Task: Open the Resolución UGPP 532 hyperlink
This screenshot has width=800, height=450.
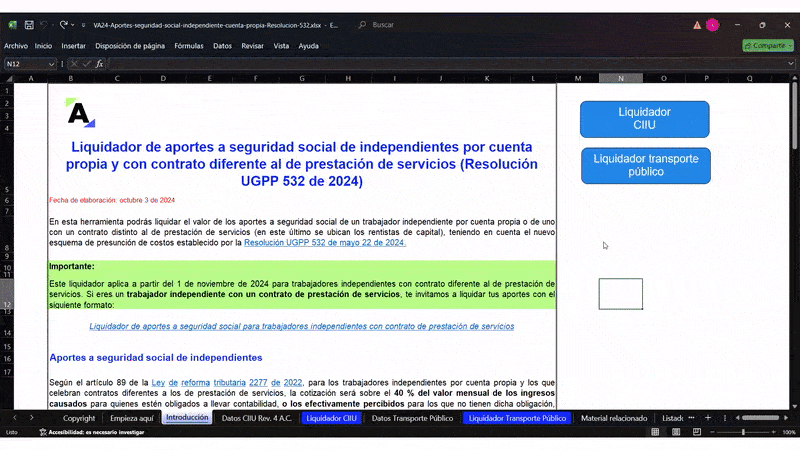Action: pyautogui.click(x=324, y=242)
